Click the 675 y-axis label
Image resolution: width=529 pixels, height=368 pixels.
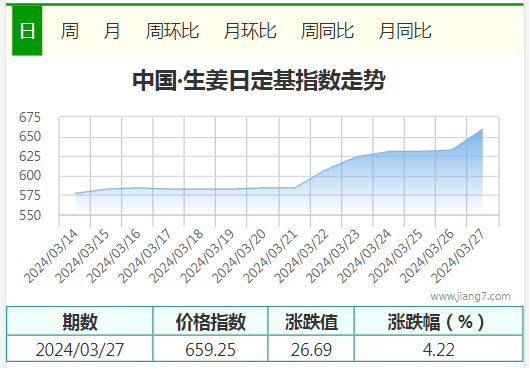[30, 117]
